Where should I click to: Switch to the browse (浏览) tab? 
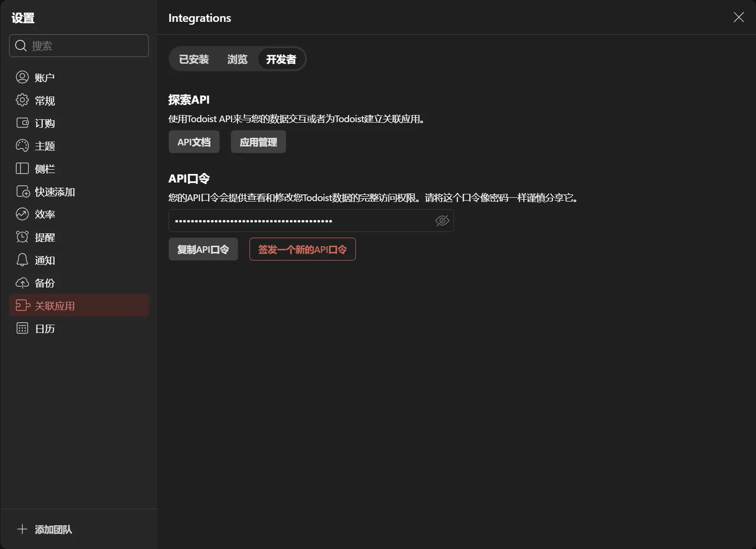tap(237, 59)
